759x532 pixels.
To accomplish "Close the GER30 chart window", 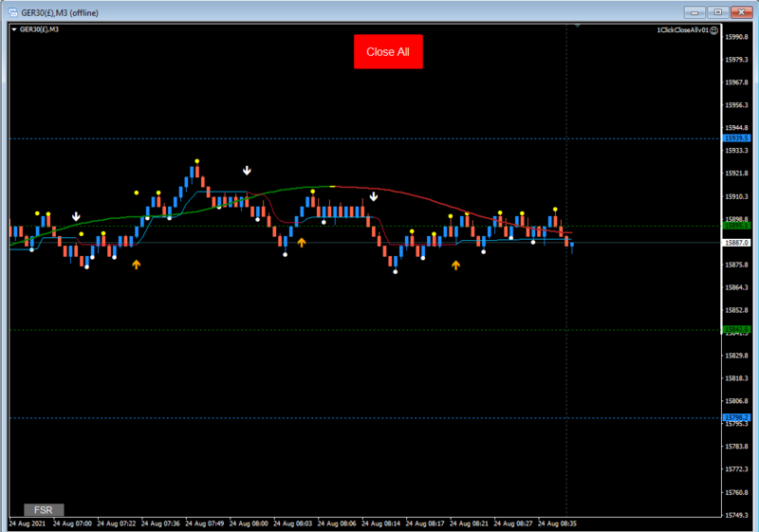I will click(x=741, y=12).
